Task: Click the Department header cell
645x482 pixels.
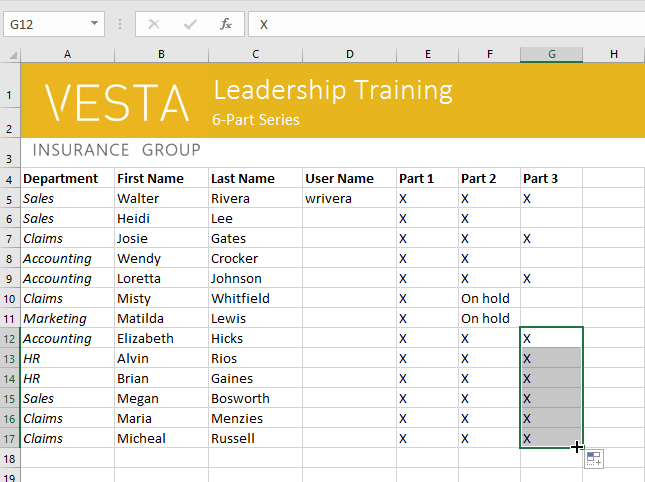Action: (67, 178)
